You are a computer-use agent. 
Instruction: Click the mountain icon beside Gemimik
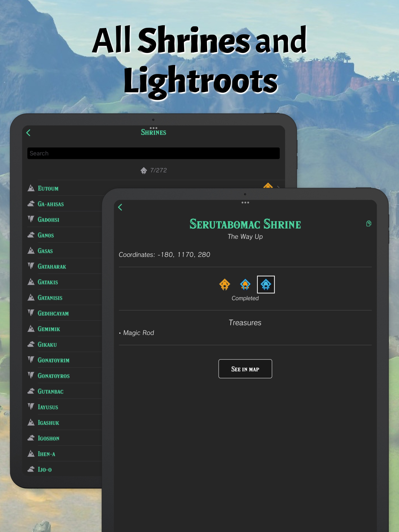31,329
